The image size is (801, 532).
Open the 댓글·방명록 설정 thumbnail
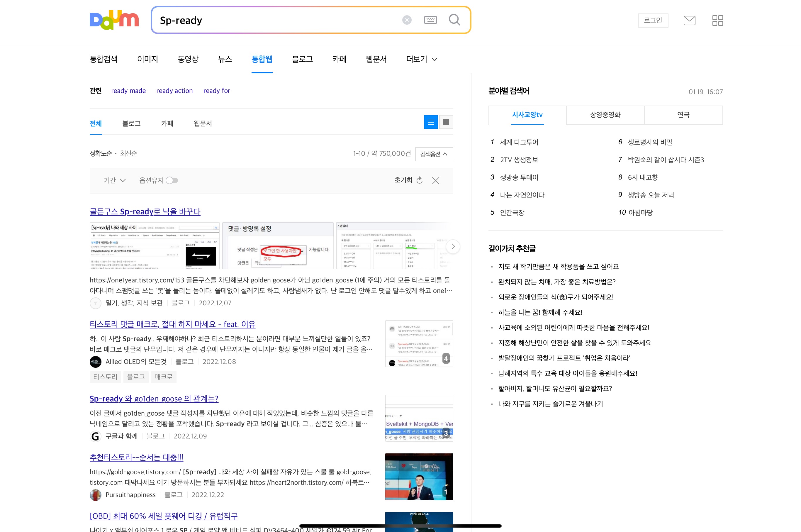pos(278,246)
